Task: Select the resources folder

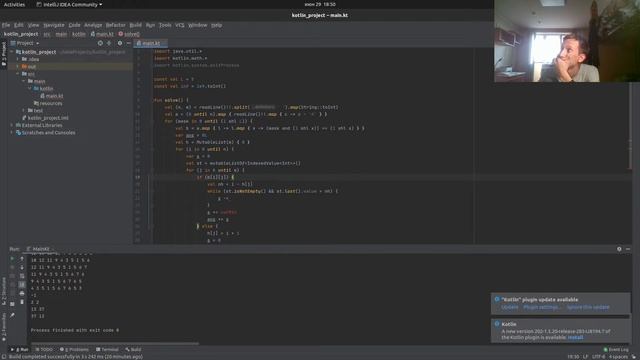Action: click(x=48, y=103)
